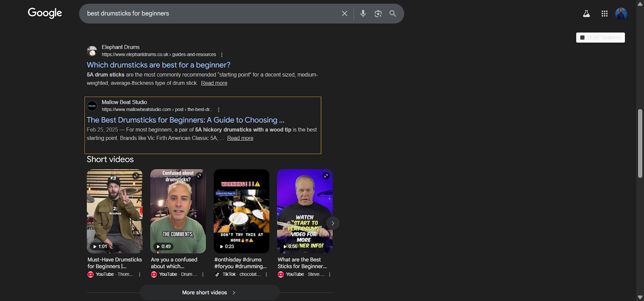
Task: Play the Watch Start to Play Drums 0:56 video
Action: [x=305, y=211]
